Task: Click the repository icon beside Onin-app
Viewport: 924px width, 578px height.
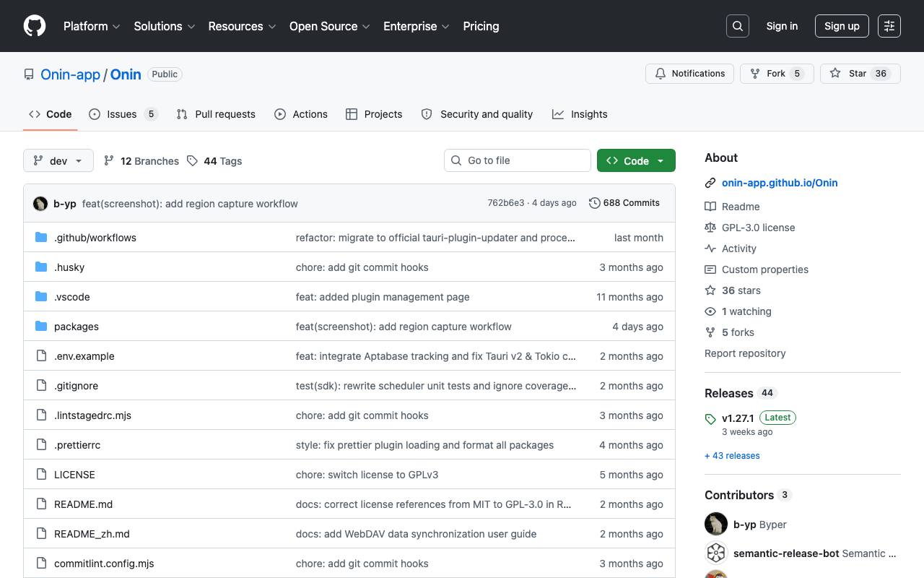Action: pos(29,74)
